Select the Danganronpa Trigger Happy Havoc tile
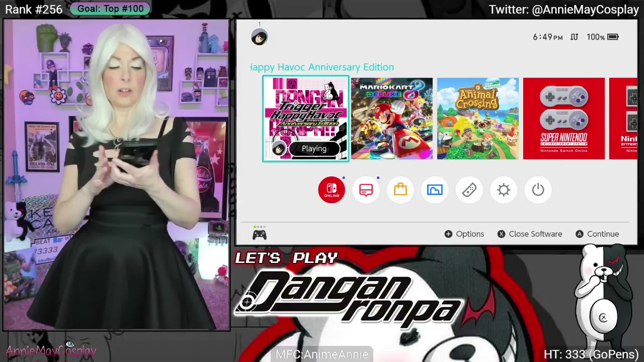The height and width of the screenshot is (362, 644). pos(306,119)
